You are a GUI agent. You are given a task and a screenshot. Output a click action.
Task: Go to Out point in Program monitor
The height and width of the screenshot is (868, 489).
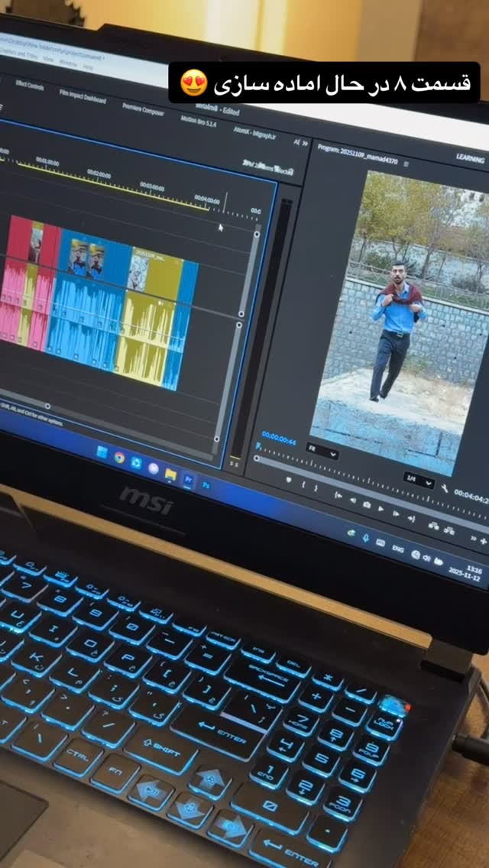click(x=411, y=518)
